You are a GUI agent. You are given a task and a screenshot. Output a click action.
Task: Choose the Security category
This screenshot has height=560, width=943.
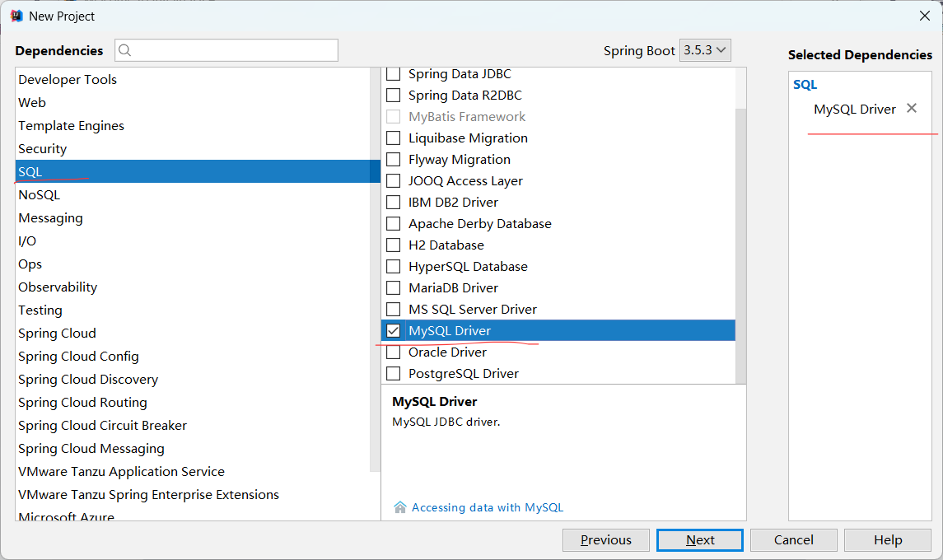click(x=193, y=148)
